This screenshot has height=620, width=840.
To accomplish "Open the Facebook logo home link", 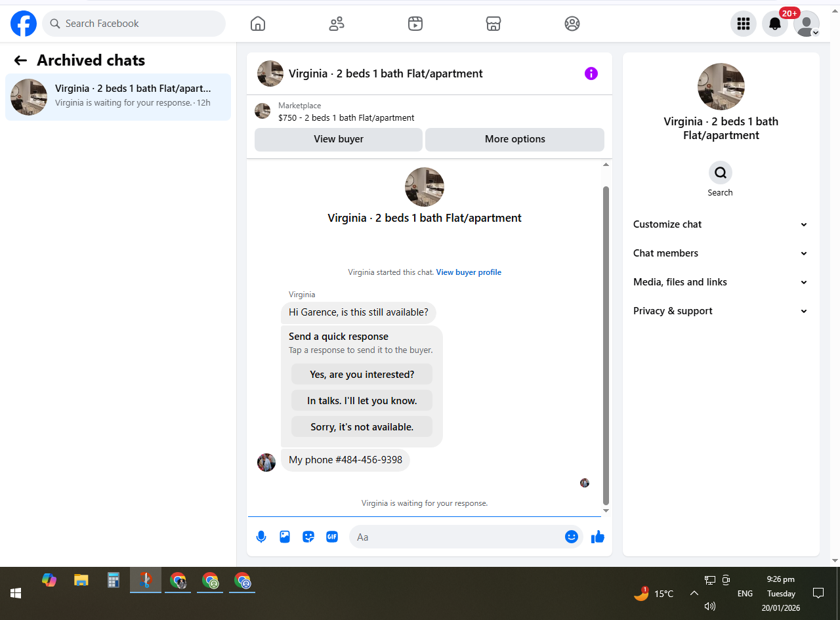I will pos(24,24).
